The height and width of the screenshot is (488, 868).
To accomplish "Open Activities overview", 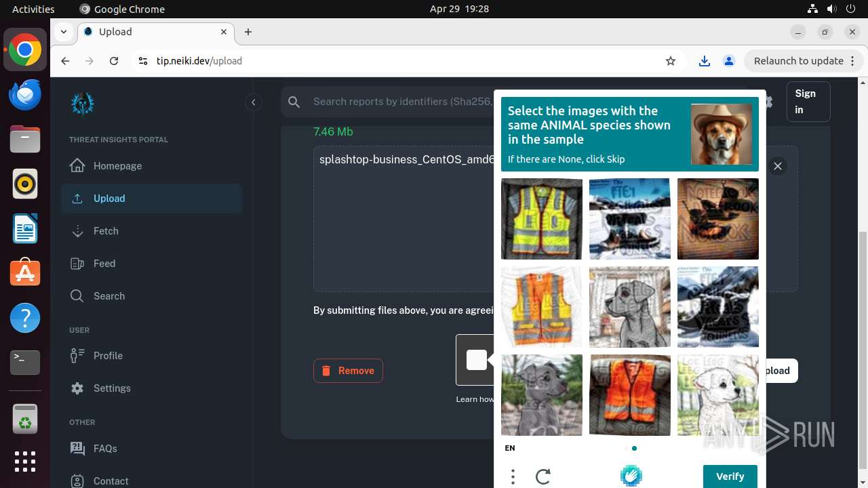I will pos(33,9).
